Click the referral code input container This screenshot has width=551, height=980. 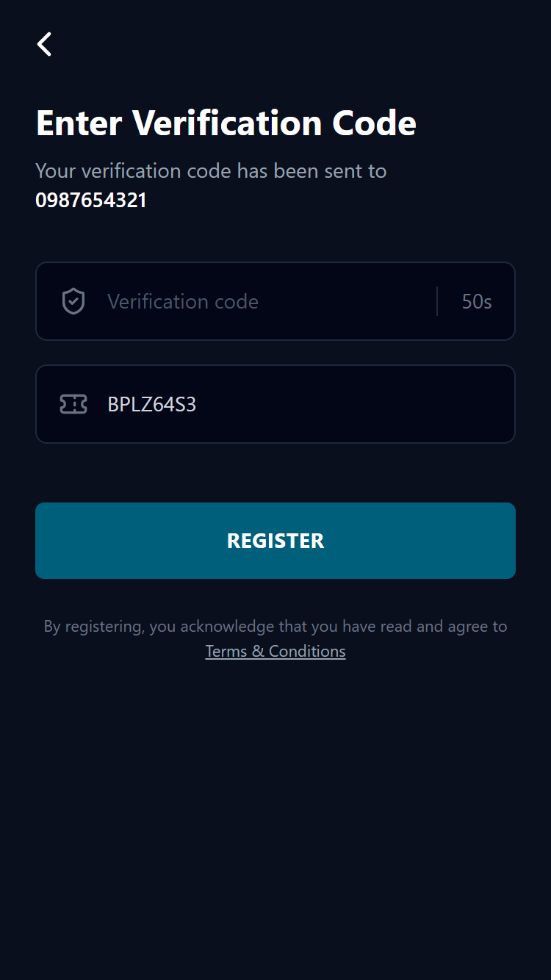(x=275, y=404)
